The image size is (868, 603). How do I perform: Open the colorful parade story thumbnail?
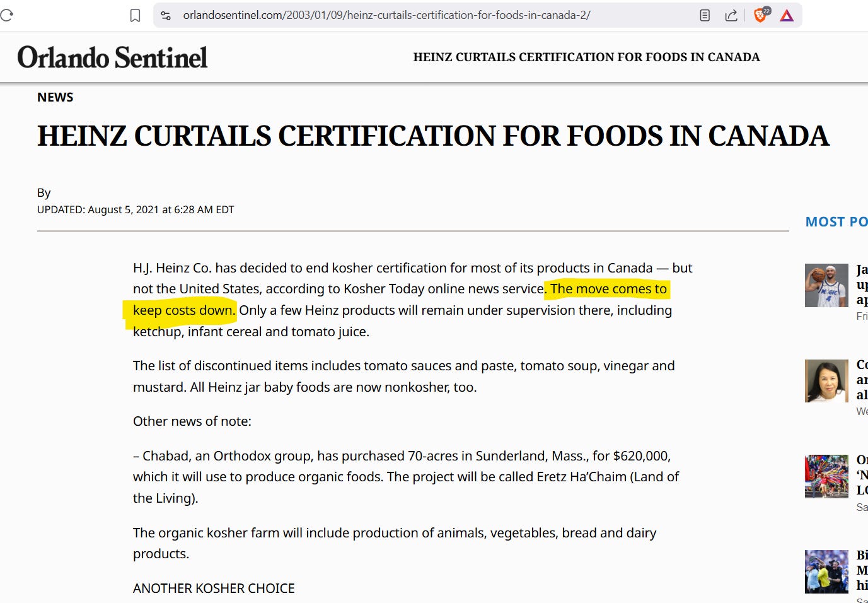pos(826,476)
